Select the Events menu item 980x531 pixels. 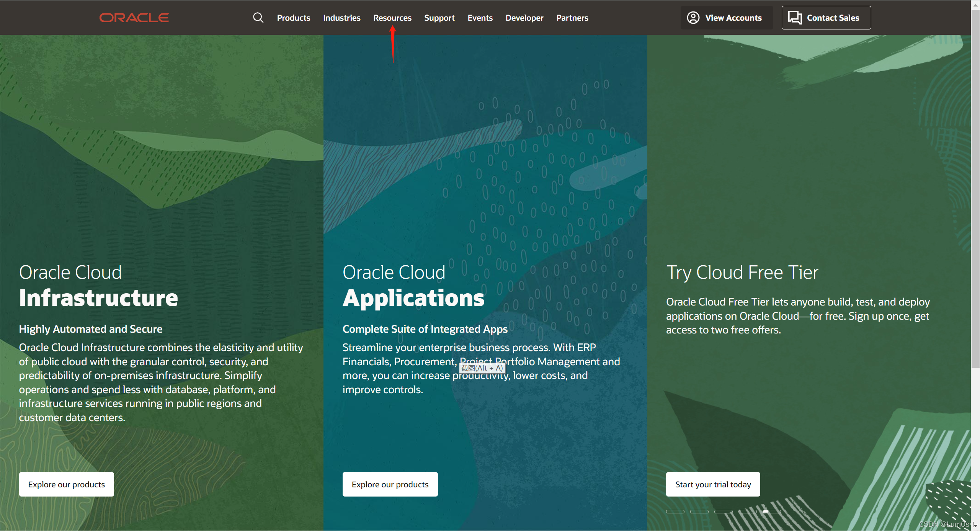click(480, 18)
